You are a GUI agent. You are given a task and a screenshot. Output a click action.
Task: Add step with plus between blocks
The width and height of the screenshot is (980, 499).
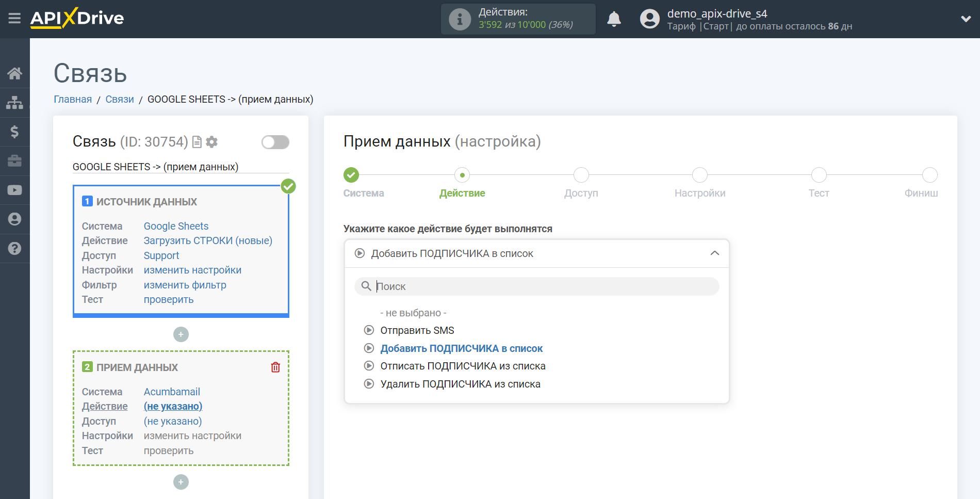click(x=181, y=334)
